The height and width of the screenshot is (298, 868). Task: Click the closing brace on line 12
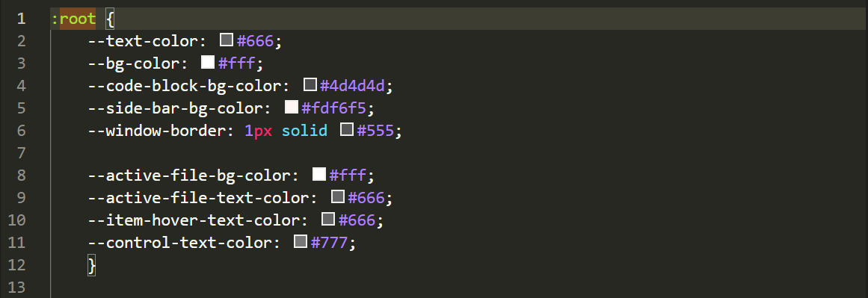click(92, 265)
